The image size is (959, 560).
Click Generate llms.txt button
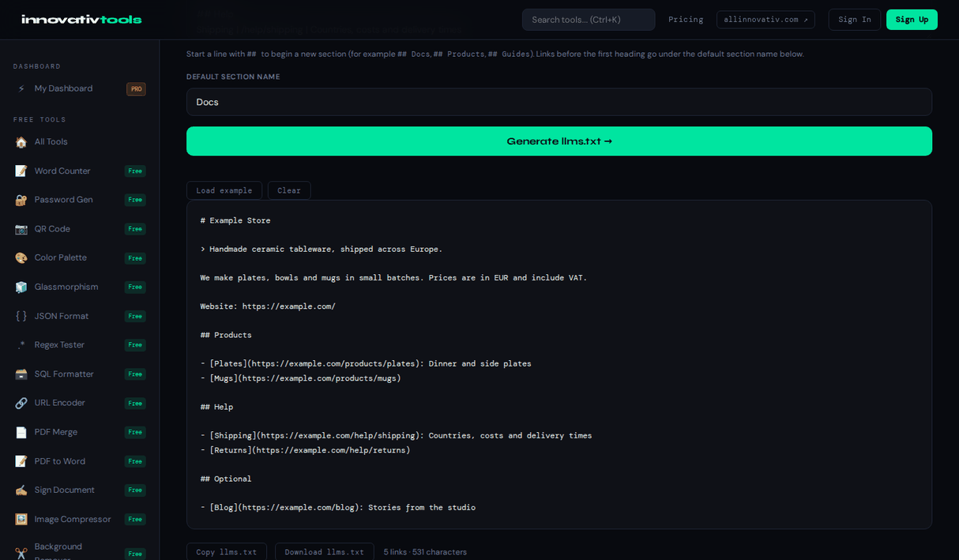pyautogui.click(x=559, y=141)
